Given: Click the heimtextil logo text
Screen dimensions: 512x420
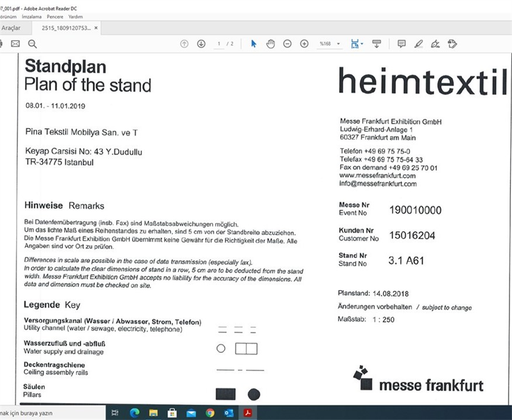Looking at the screenshot, I should pos(423,81).
